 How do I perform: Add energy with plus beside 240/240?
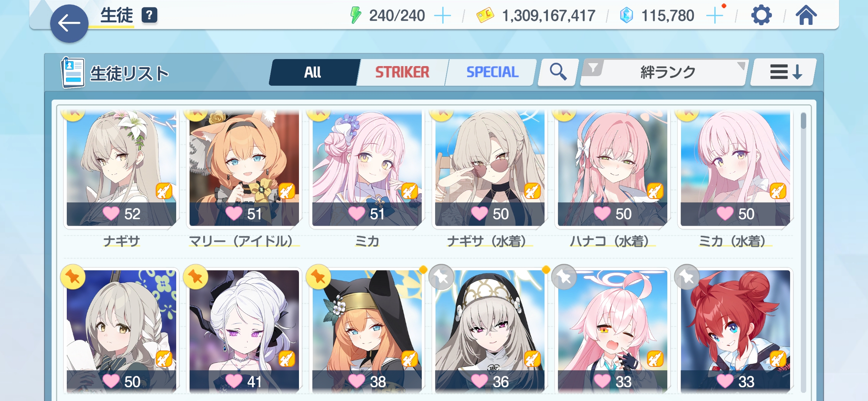(443, 16)
